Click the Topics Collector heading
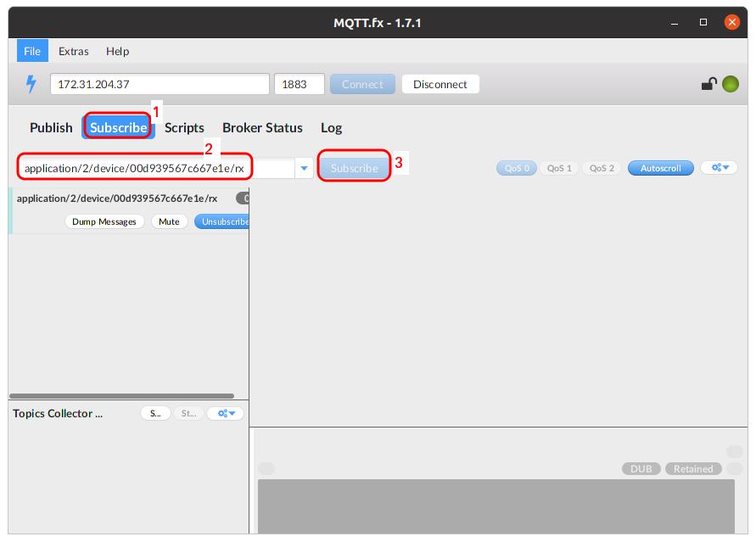 (58, 413)
